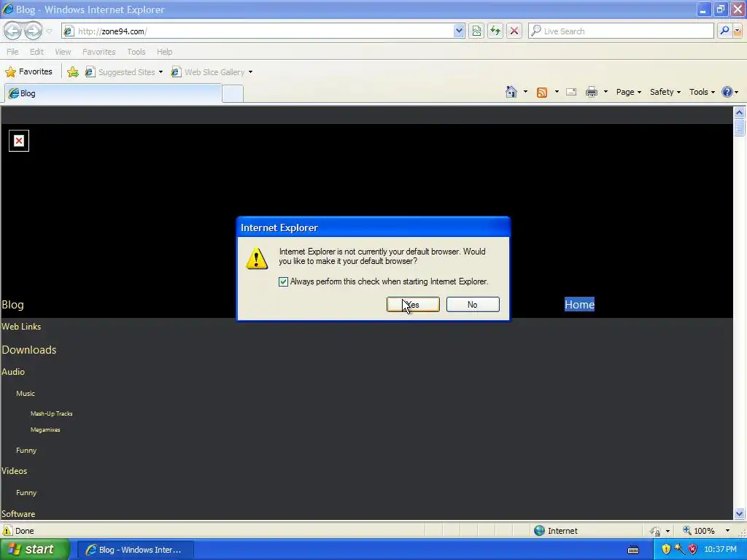Open the Tools menu in menu bar
This screenshot has height=560, width=747.
click(136, 52)
